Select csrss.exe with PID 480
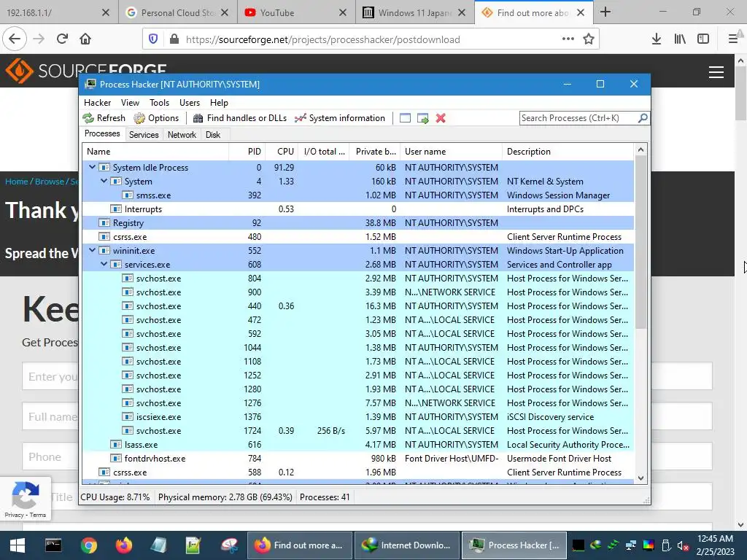747x560 pixels. click(x=358, y=237)
